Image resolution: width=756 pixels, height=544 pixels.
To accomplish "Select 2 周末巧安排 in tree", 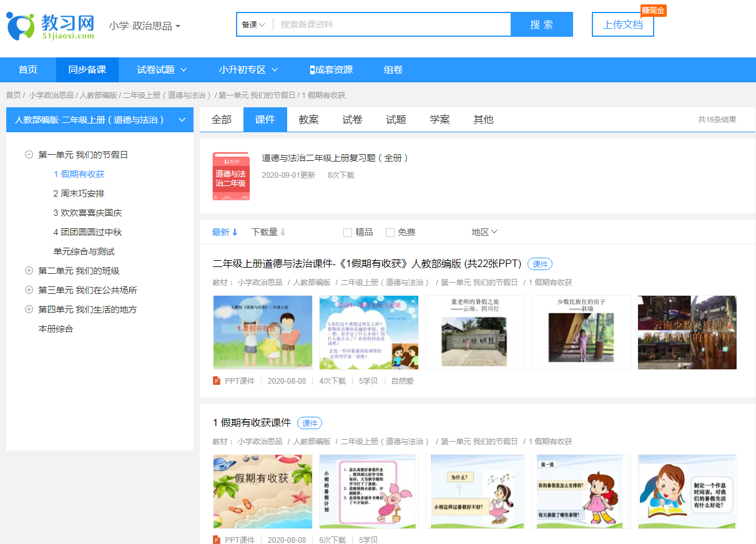I will click(x=79, y=193).
